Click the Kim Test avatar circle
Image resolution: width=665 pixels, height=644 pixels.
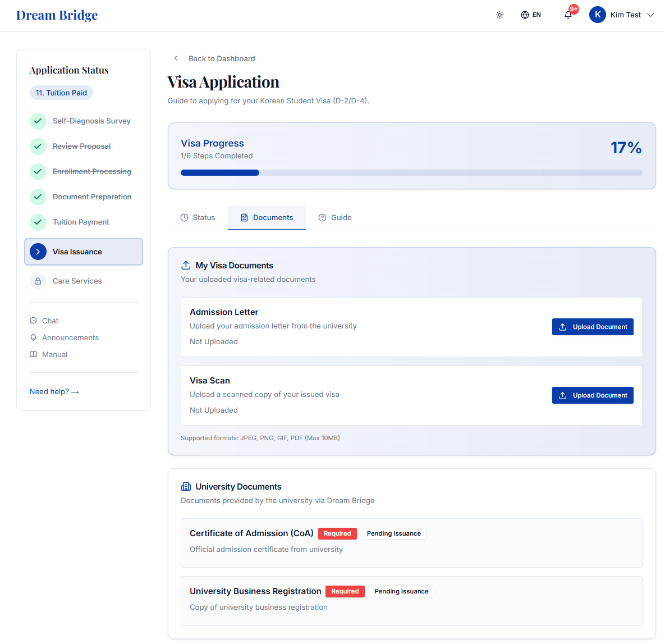[597, 15]
